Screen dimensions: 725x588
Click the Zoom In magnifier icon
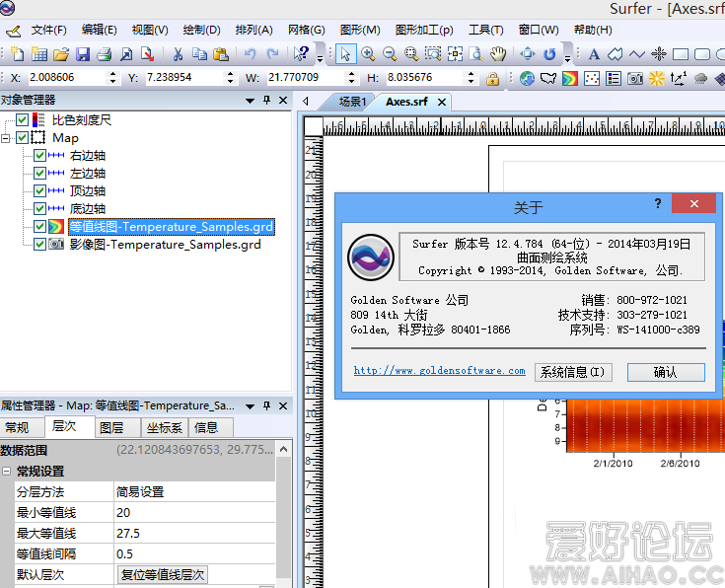368,54
